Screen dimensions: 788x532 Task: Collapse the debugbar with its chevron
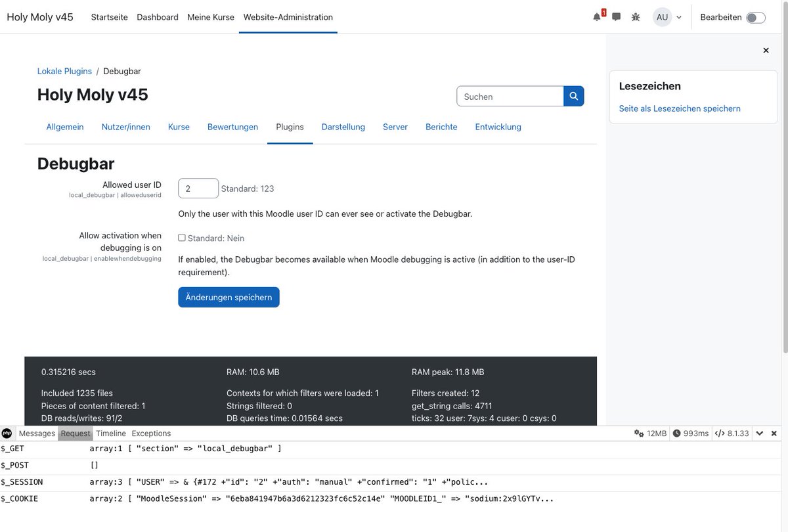point(760,433)
